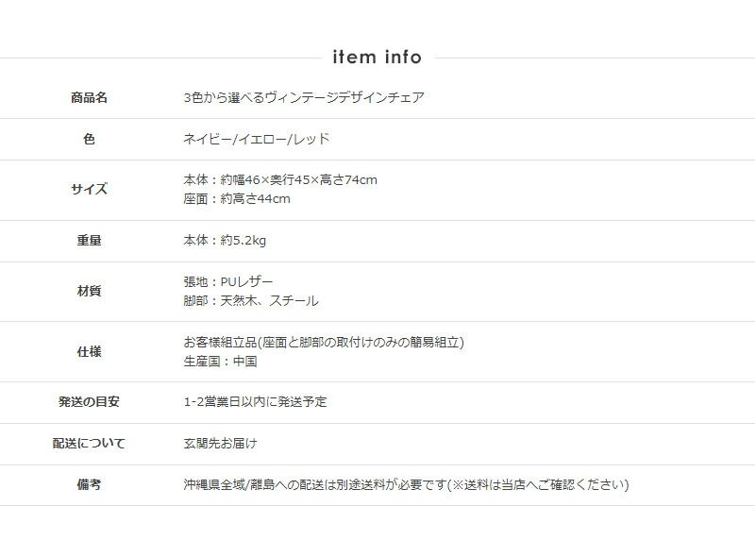Click the 発送の目安 row label
The image size is (756, 557).
click(x=89, y=401)
